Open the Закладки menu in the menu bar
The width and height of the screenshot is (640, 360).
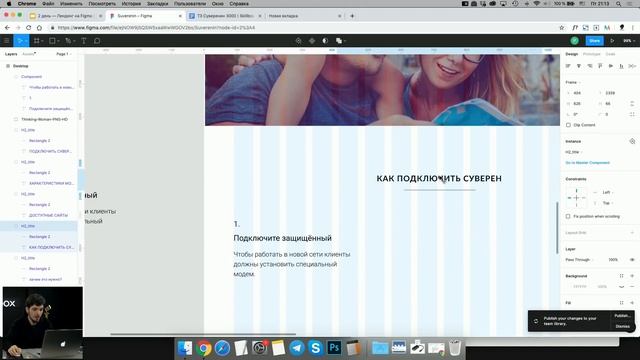pyautogui.click(x=158, y=4)
